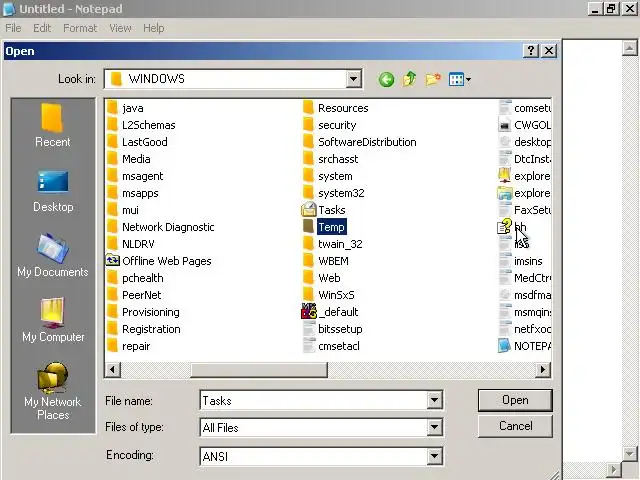Click the Open button
Screen dimensions: 640x480
click(515, 400)
